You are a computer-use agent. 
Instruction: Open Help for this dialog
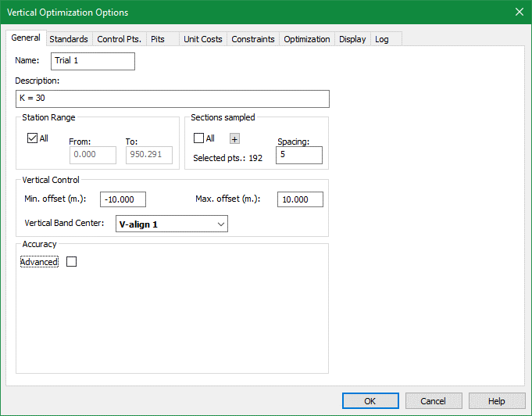(x=497, y=401)
